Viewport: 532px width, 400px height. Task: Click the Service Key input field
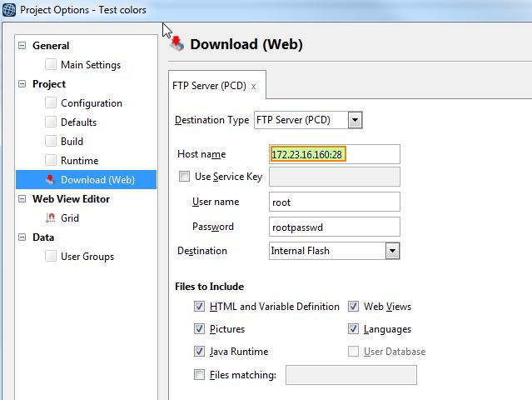point(335,177)
